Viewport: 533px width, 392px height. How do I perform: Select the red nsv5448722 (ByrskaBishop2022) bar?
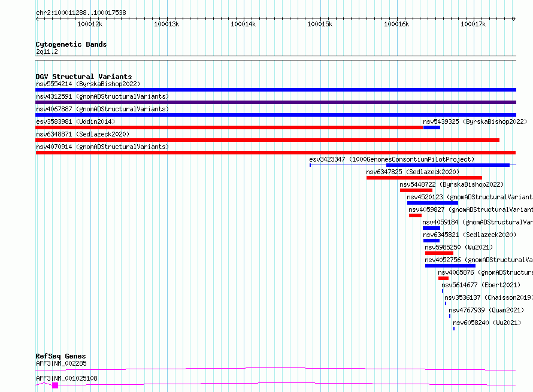pos(416,190)
